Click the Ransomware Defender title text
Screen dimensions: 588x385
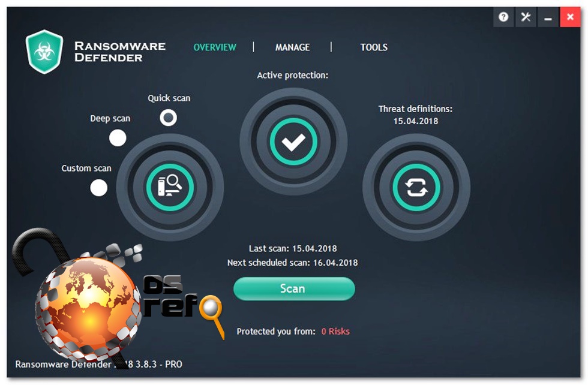coord(120,52)
